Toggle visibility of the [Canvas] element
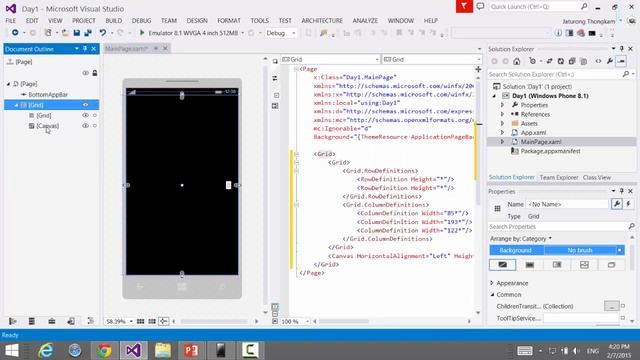The image size is (640, 360). point(85,126)
